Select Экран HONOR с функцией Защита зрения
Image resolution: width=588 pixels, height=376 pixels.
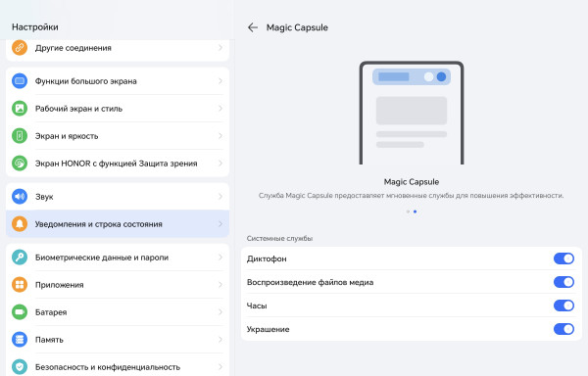(x=118, y=164)
